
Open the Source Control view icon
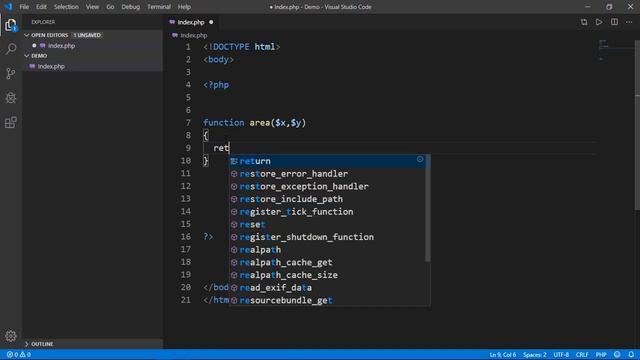11,73
